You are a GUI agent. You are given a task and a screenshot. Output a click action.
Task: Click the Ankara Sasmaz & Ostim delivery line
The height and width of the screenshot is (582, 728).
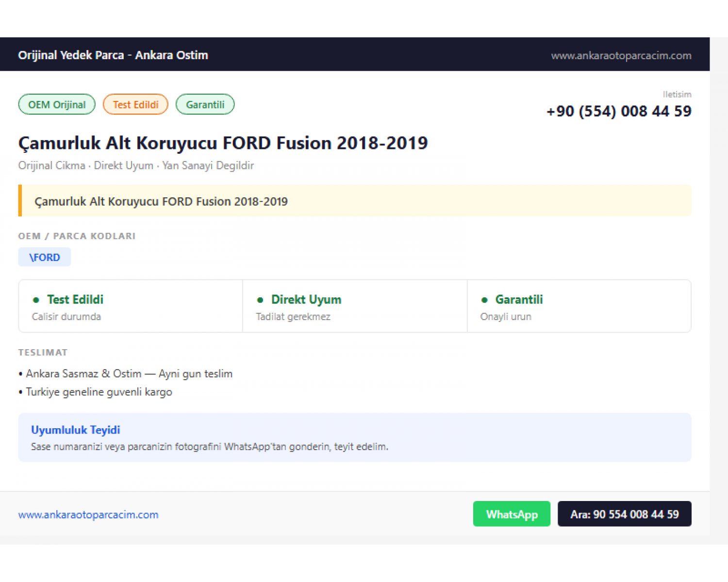(126, 373)
